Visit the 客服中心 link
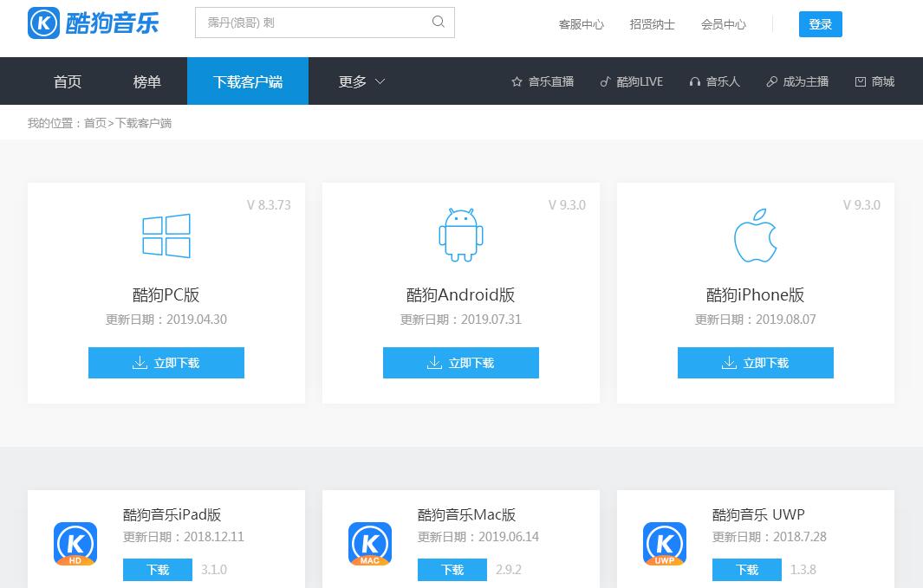 (582, 24)
